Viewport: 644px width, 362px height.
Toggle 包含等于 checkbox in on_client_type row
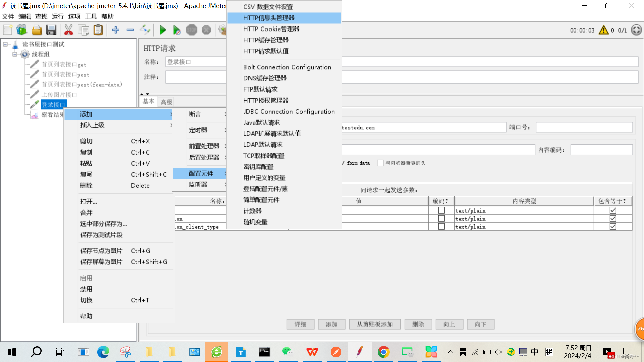(613, 226)
